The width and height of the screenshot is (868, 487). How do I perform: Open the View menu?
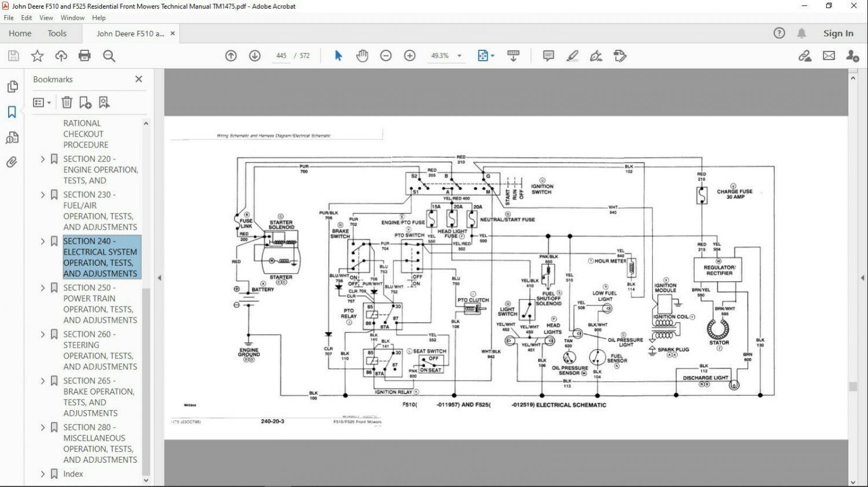[x=46, y=18]
